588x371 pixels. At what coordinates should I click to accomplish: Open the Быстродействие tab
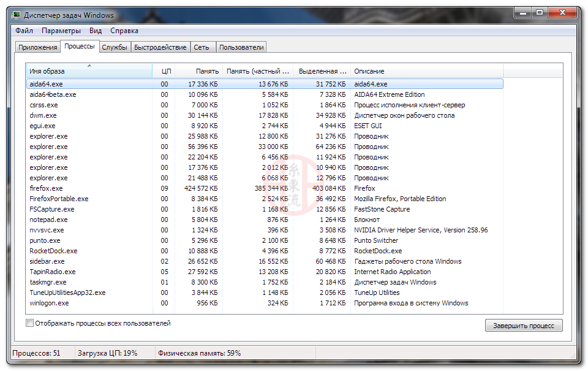click(160, 47)
